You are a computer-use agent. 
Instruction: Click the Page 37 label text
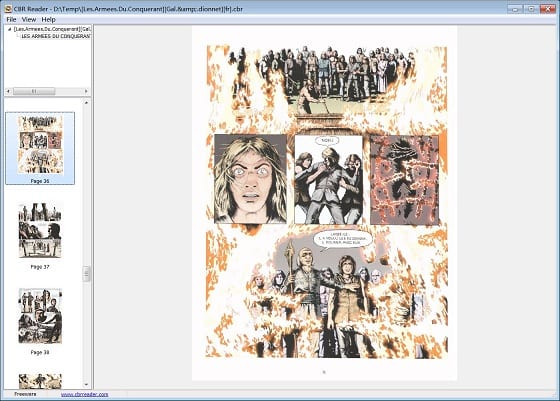click(x=40, y=267)
